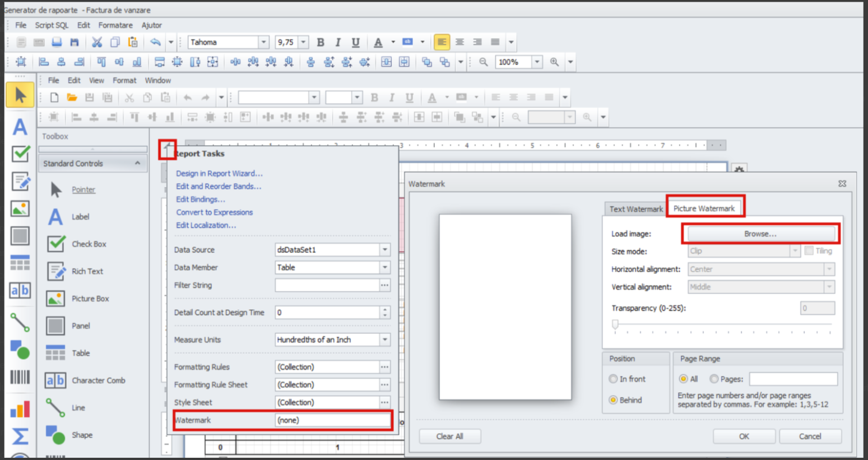The height and width of the screenshot is (460, 868).
Task: Open the Script SQL menu
Action: 52,25
